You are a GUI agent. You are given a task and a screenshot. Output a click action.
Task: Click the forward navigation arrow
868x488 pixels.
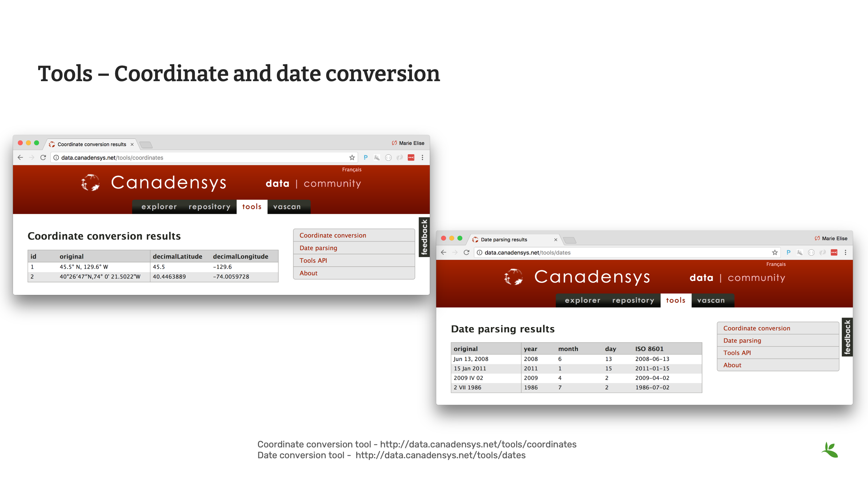(31, 157)
